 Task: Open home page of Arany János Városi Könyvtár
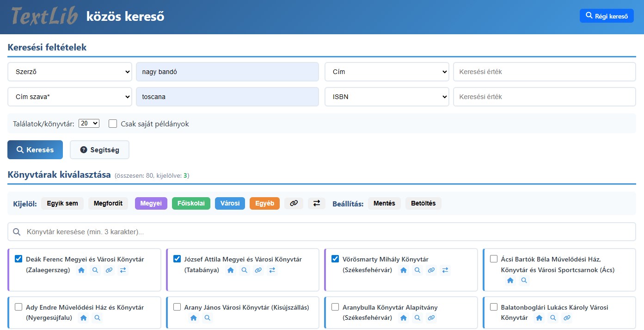194,318
